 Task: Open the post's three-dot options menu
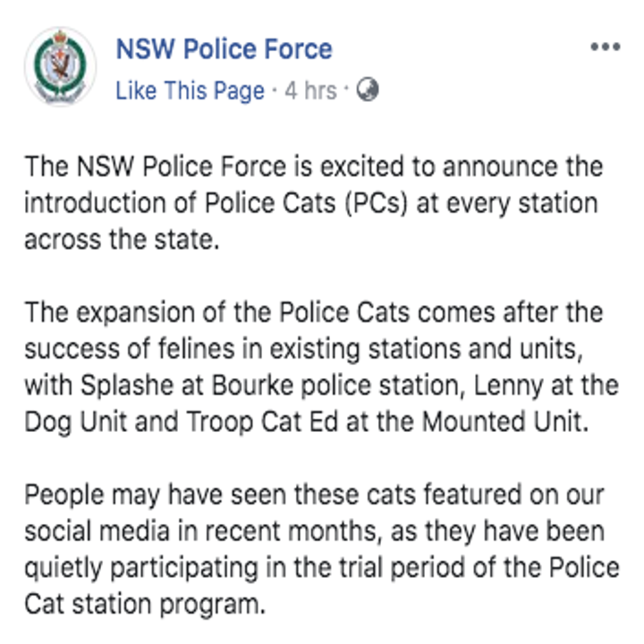(x=606, y=47)
